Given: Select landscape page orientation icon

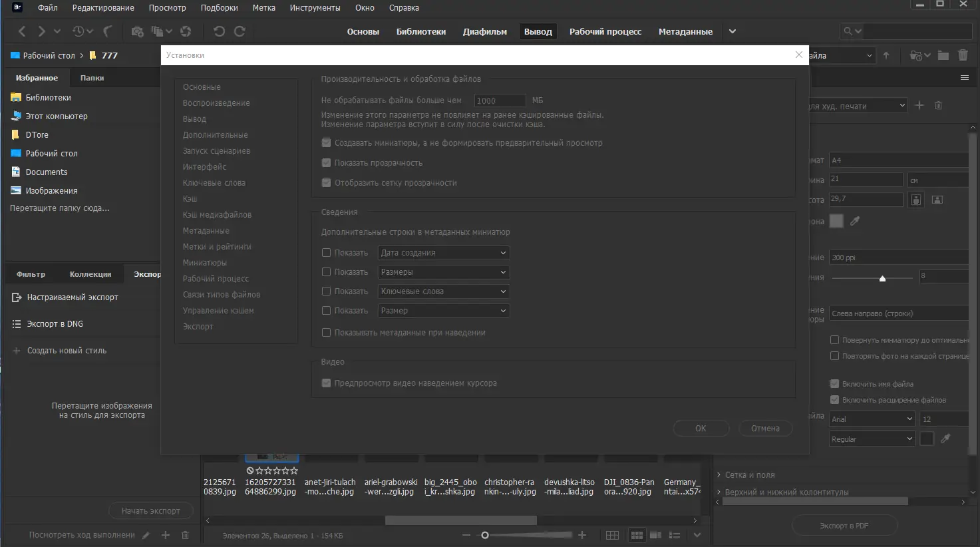Looking at the screenshot, I should pos(937,200).
